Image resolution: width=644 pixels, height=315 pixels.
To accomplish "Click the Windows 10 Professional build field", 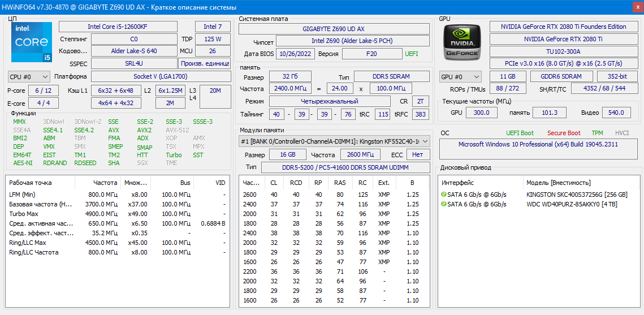I will click(538, 149).
